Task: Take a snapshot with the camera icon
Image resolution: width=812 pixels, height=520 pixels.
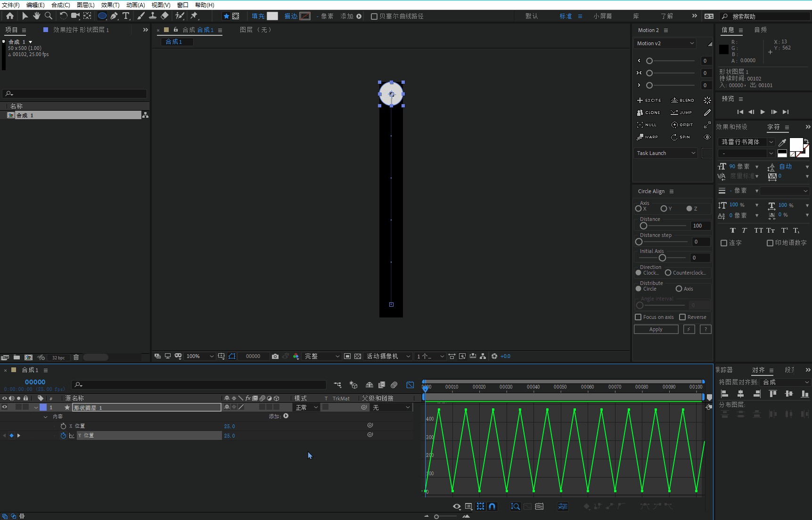Action: [275, 356]
